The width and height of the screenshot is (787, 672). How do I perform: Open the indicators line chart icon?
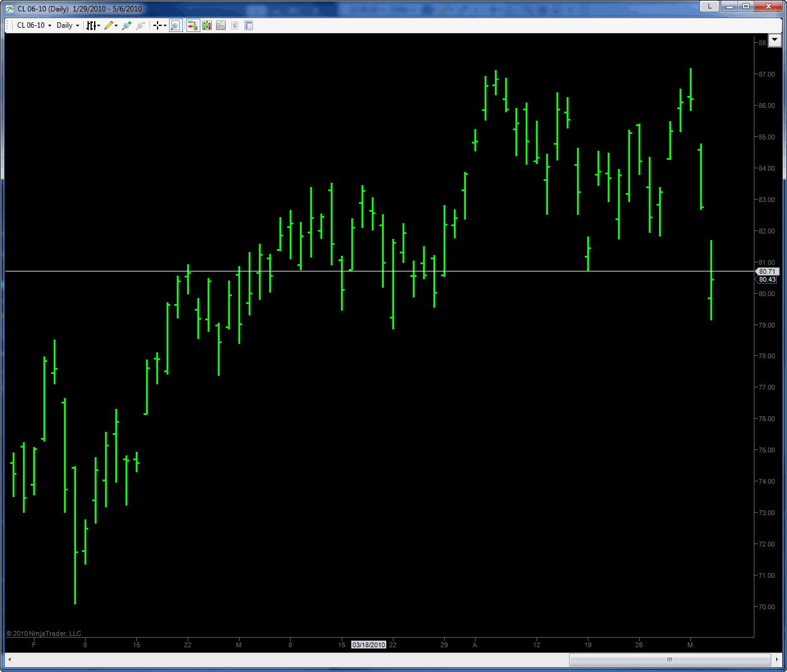pos(221,25)
